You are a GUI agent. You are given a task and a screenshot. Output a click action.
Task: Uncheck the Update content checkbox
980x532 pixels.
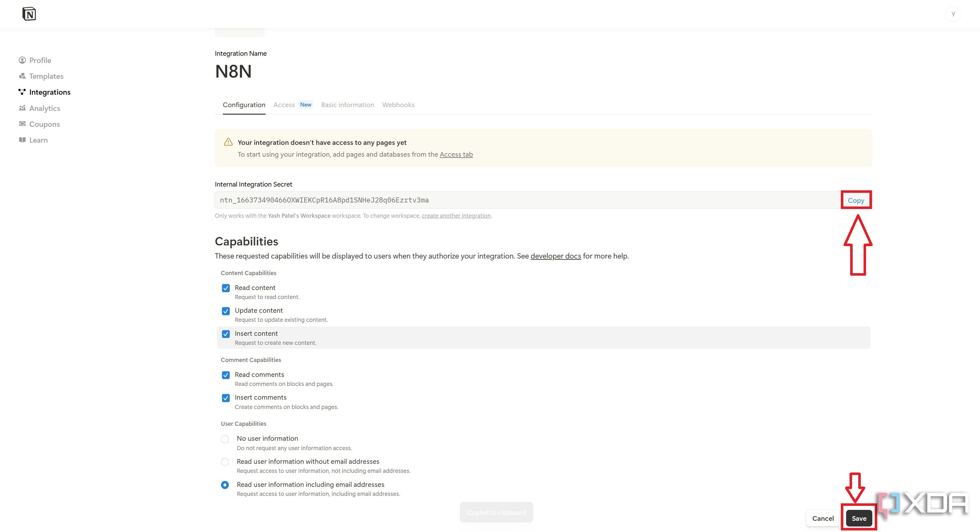click(226, 311)
